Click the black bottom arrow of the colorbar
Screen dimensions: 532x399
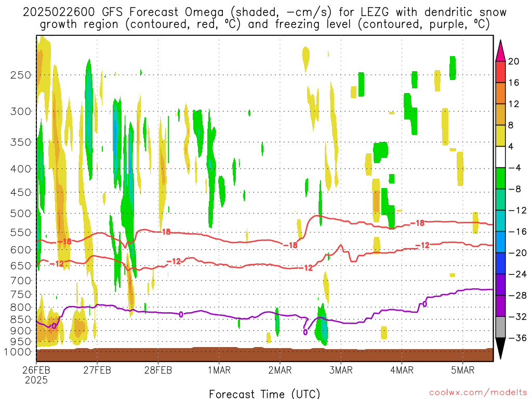click(500, 349)
